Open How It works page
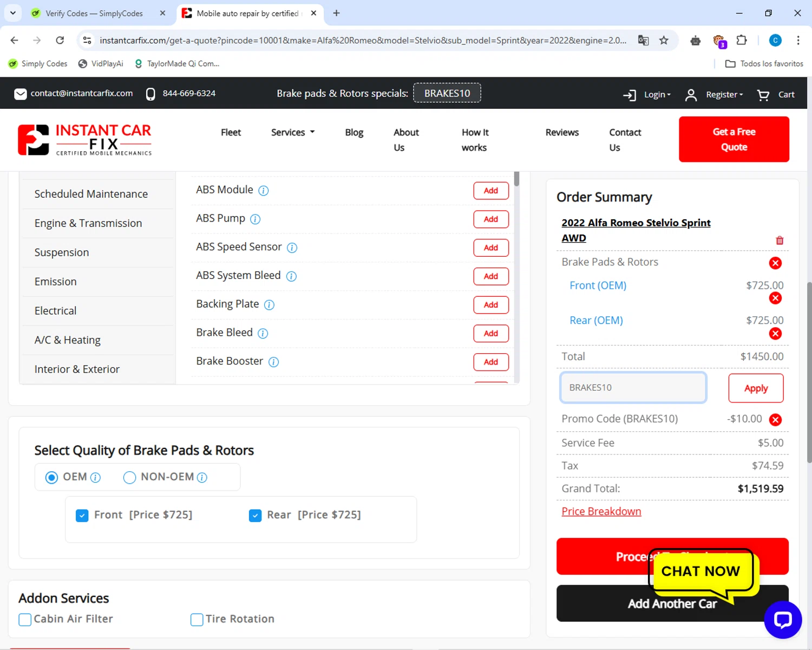 [x=475, y=140]
